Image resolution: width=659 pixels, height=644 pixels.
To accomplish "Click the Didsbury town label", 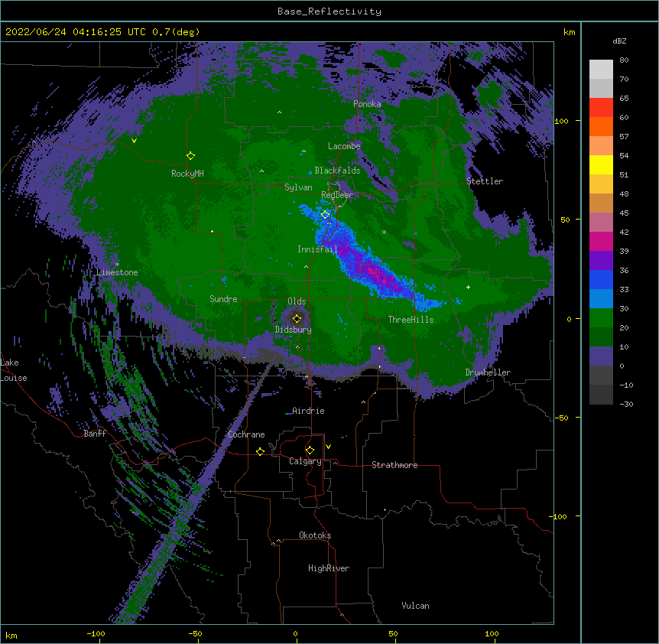I will 293,330.
